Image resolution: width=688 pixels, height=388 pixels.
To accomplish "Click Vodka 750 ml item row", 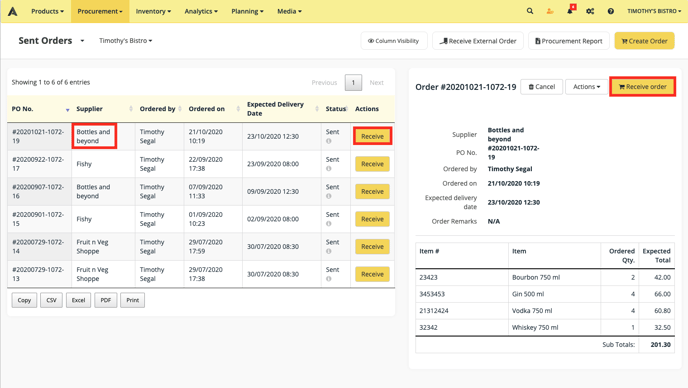I will [x=545, y=311].
